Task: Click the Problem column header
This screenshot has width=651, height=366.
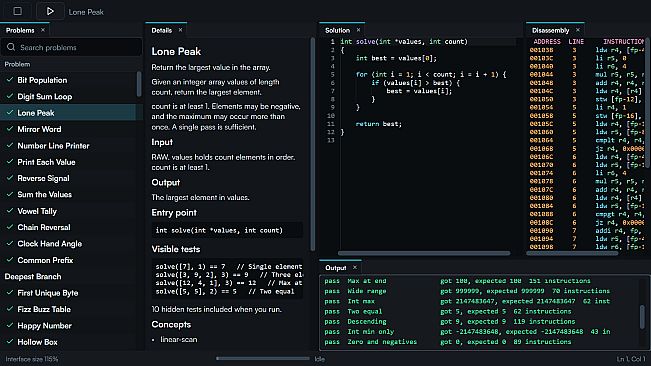Action: pos(17,64)
